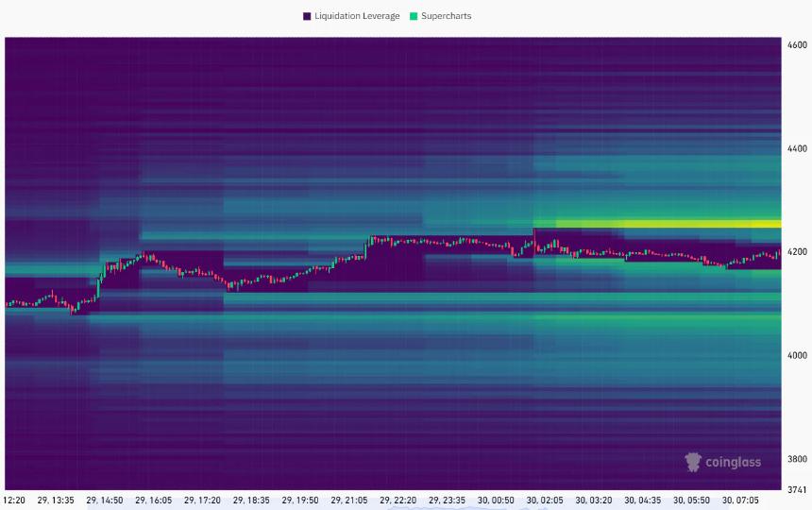The height and width of the screenshot is (510, 812).
Task: Select the 3800 price axis label
Action: [x=797, y=459]
